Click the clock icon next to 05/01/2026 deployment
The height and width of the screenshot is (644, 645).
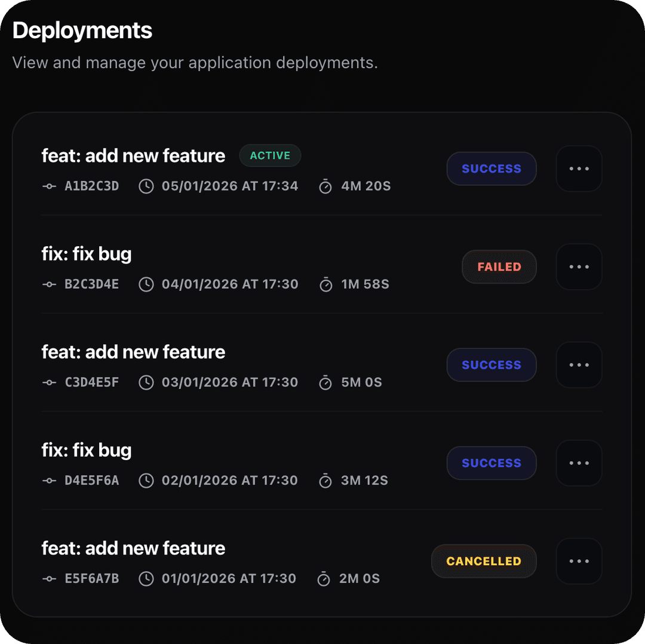click(x=146, y=186)
